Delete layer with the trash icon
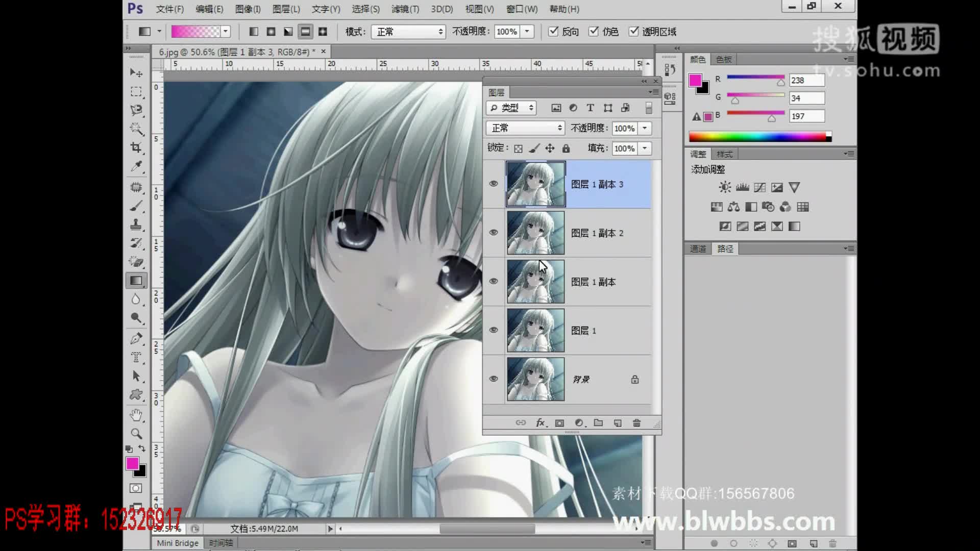This screenshot has width=980, height=551. 636,423
